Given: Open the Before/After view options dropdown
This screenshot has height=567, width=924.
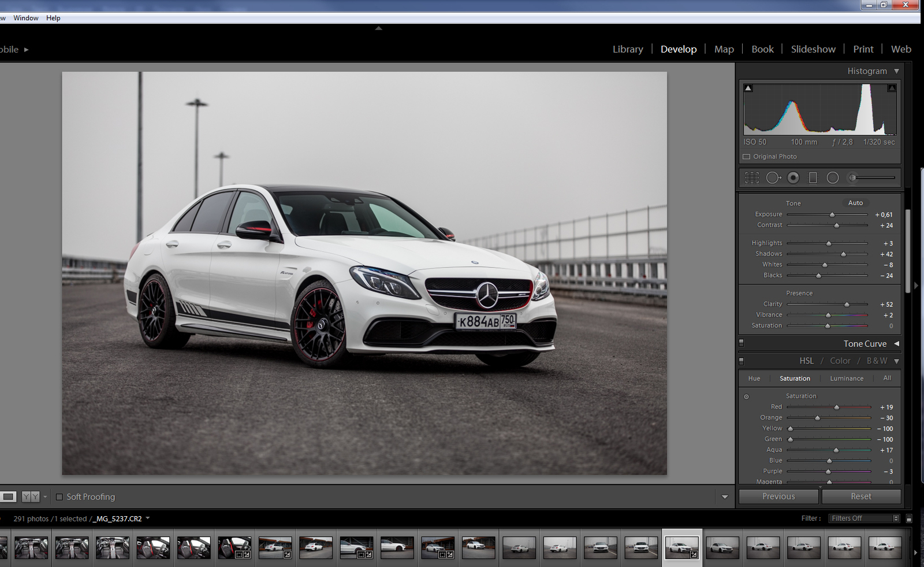Looking at the screenshot, I should pos(45,496).
